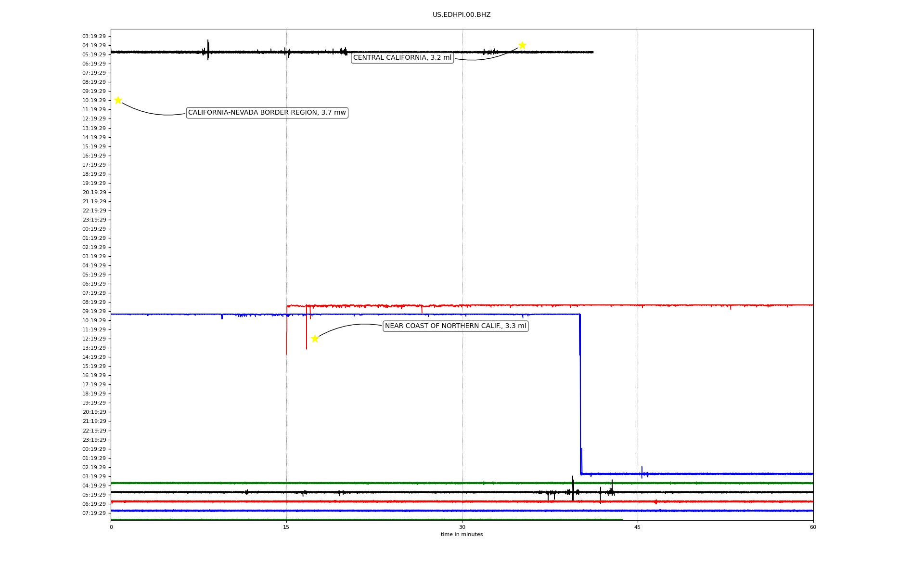This screenshot has height=578, width=924.
Task: Click the 45 minute tick label
Action: 638,527
